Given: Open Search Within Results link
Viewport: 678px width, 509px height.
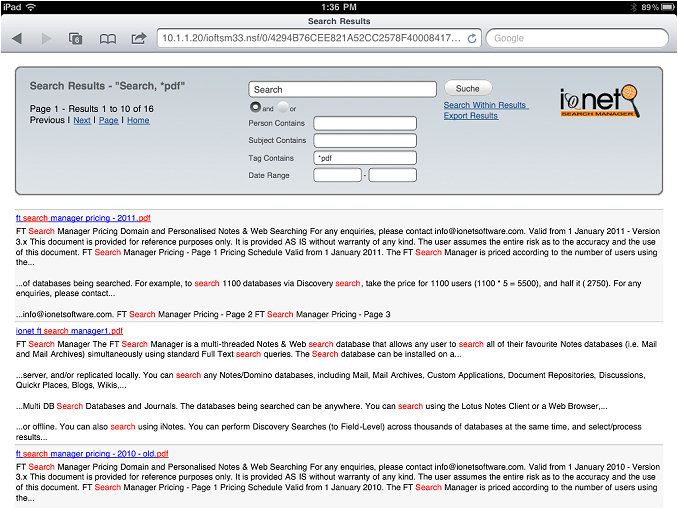Looking at the screenshot, I should pos(486,105).
